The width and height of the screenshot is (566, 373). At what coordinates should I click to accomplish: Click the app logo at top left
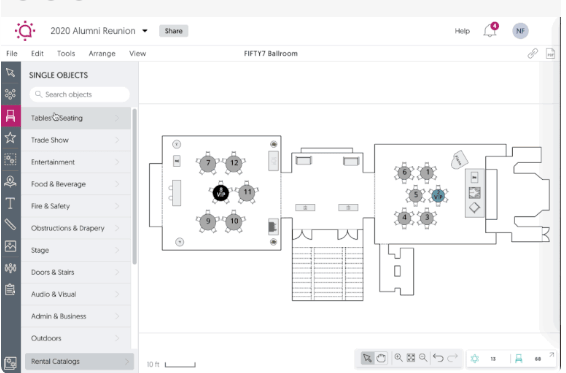25,31
